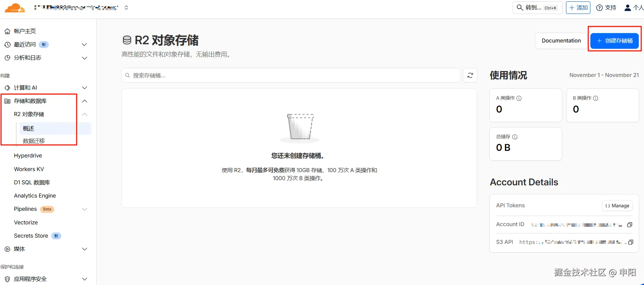This screenshot has width=644, height=285.
Task: Click the 创建存储桶 button
Action: click(x=614, y=41)
